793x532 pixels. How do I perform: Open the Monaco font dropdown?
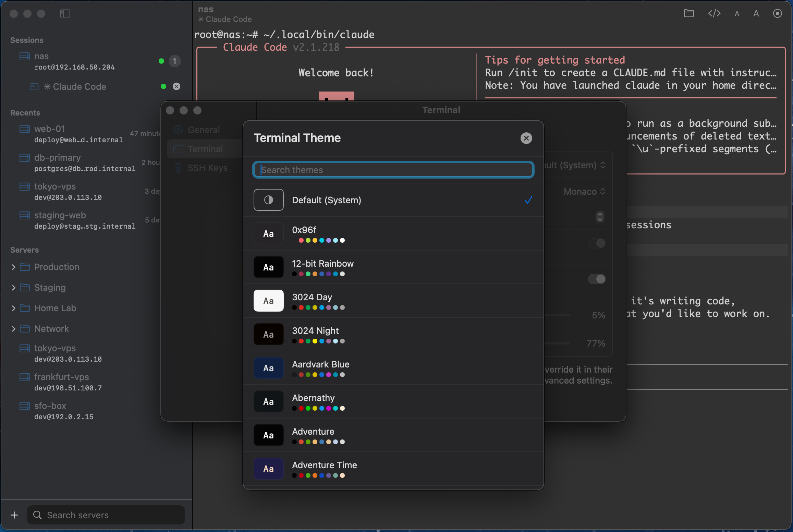point(585,192)
